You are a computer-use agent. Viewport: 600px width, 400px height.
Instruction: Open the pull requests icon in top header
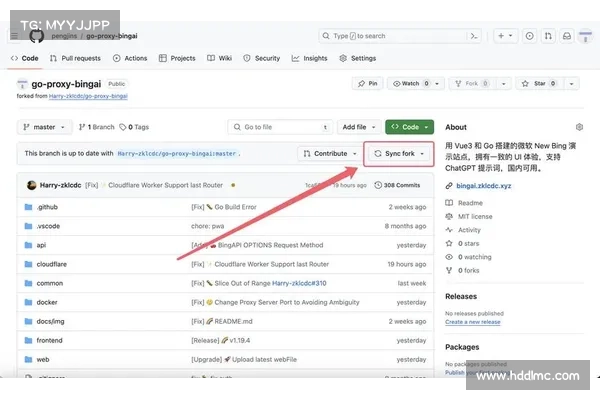[x=548, y=36]
